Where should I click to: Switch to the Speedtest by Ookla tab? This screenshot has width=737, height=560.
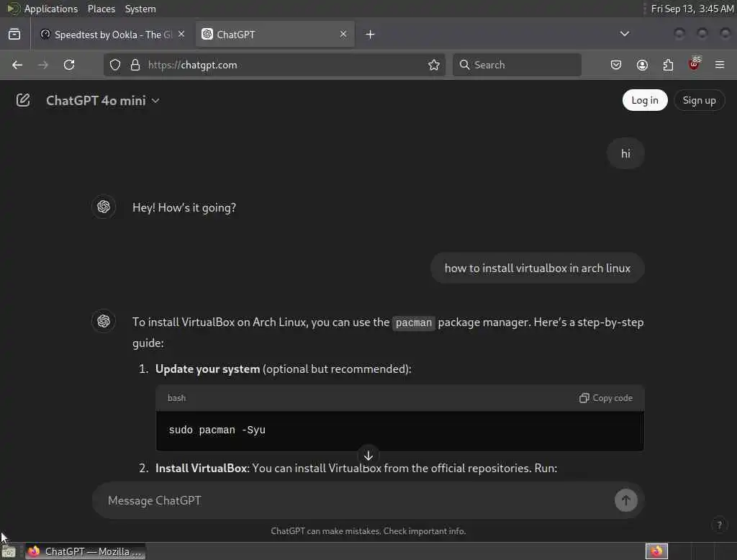pos(112,35)
